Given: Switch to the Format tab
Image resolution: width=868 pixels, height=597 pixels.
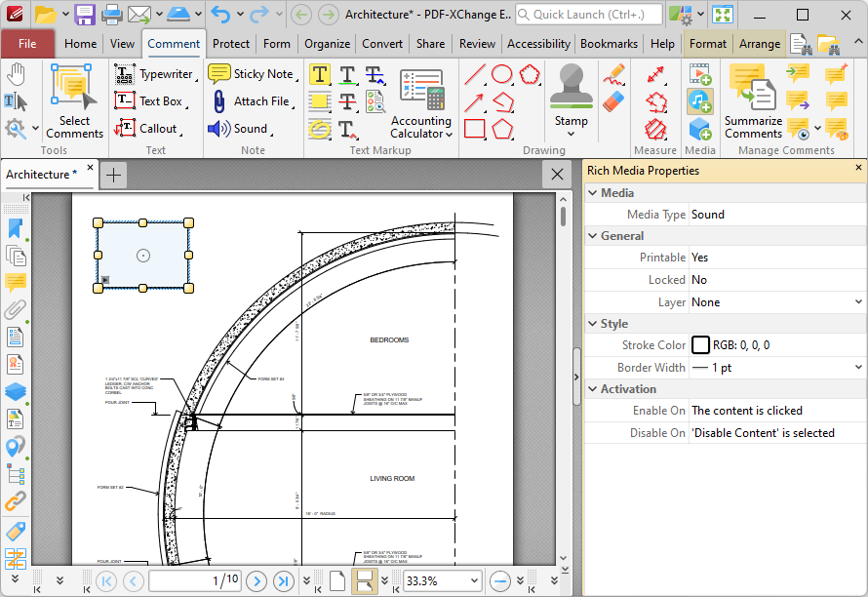Looking at the screenshot, I should (x=707, y=44).
